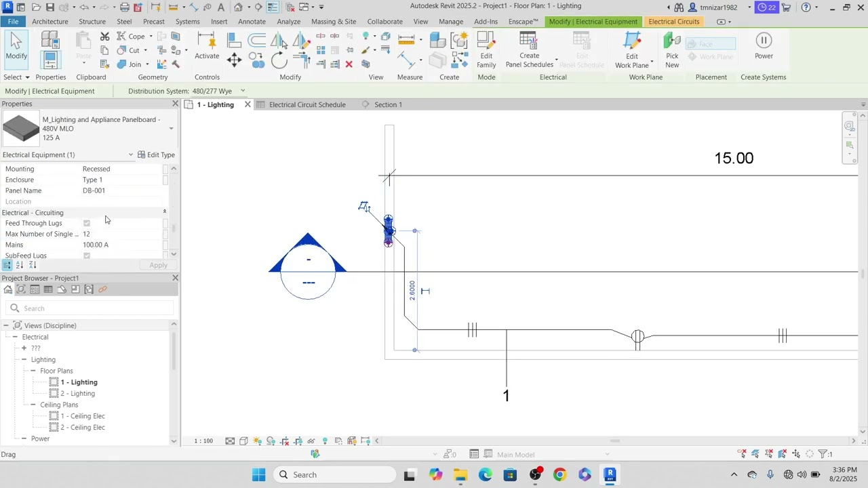The width and height of the screenshot is (868, 488).
Task: Switch to Electrical Circuit Schedule view tab
Action: pos(307,104)
